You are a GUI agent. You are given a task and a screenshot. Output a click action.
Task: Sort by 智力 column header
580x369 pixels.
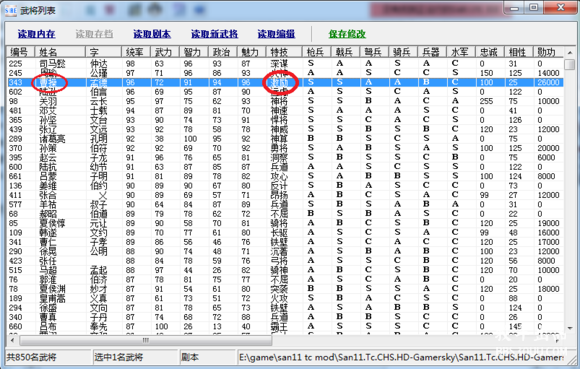[x=194, y=52]
